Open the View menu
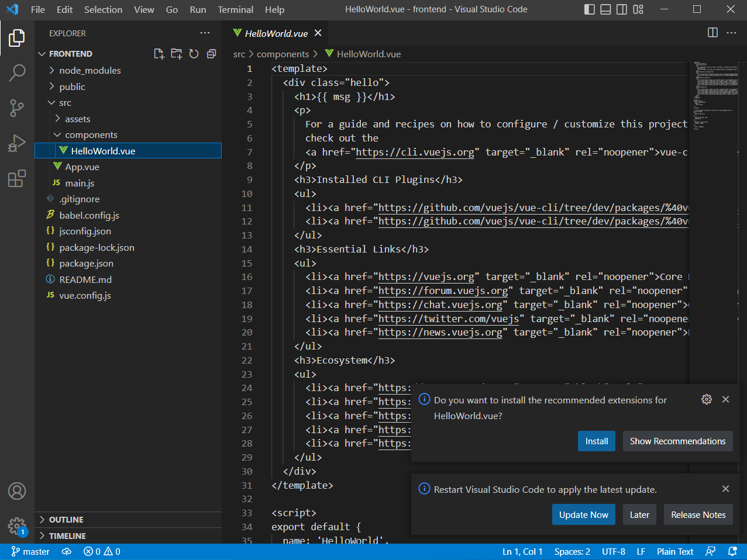This screenshot has height=560, width=747. (x=144, y=9)
